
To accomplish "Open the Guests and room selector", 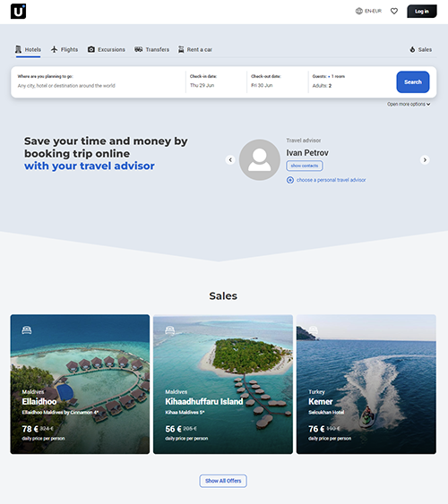I will point(350,81).
